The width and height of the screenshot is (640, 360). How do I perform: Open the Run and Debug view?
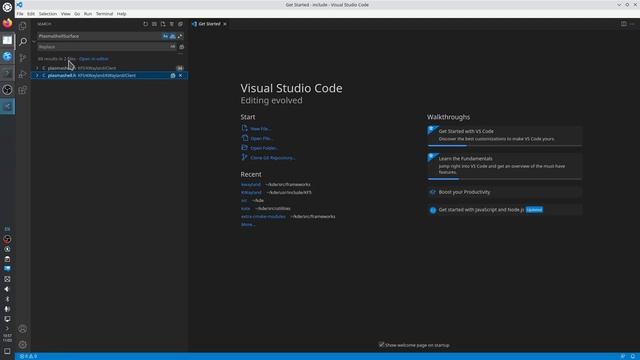(x=23, y=74)
